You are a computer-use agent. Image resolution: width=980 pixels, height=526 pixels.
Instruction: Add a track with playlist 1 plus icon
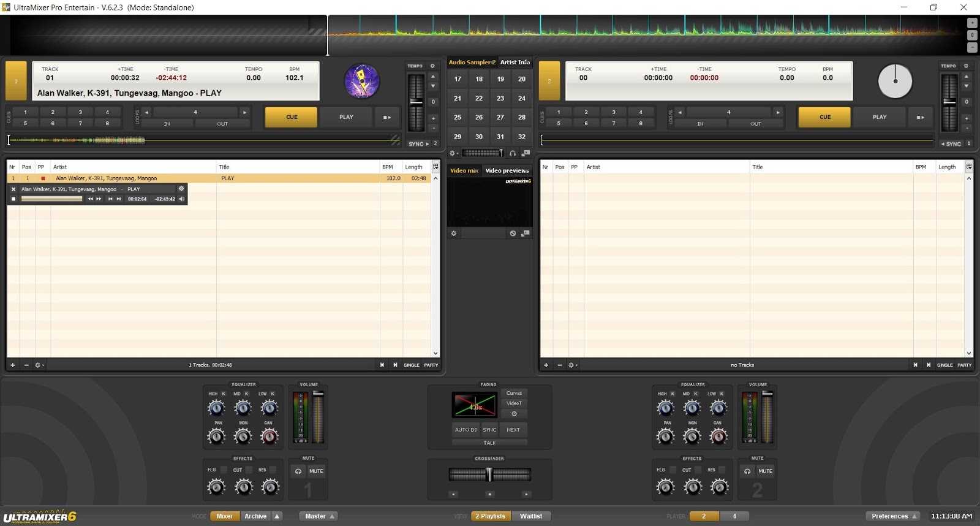(12, 365)
